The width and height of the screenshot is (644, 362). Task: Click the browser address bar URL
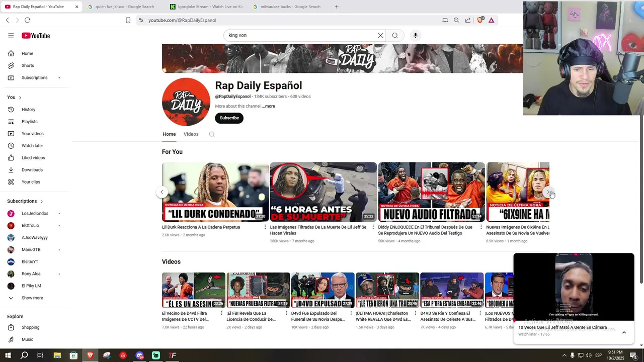[x=182, y=20]
